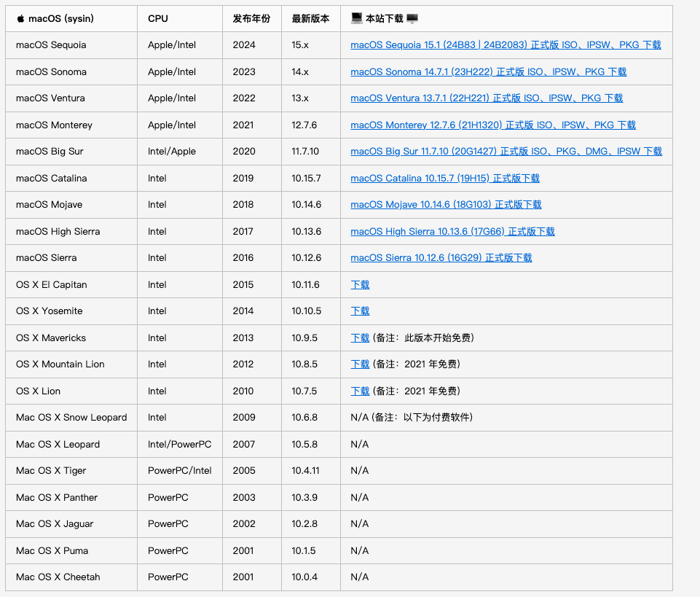The width and height of the screenshot is (700, 597).
Task: Click the "2021 年免费" note in OS X Lion row
Action: click(430, 391)
